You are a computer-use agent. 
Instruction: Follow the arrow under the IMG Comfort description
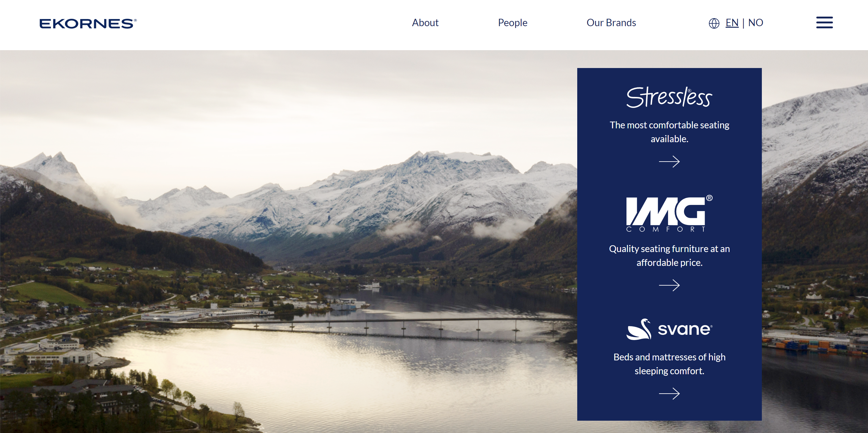coord(669,285)
